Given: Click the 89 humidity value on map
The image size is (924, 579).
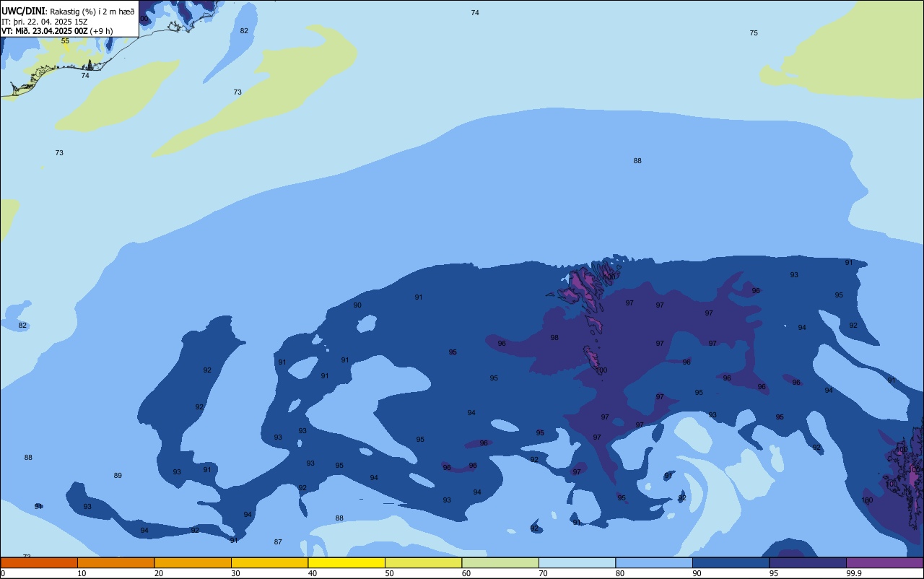Looking at the screenshot, I should click(x=118, y=476).
